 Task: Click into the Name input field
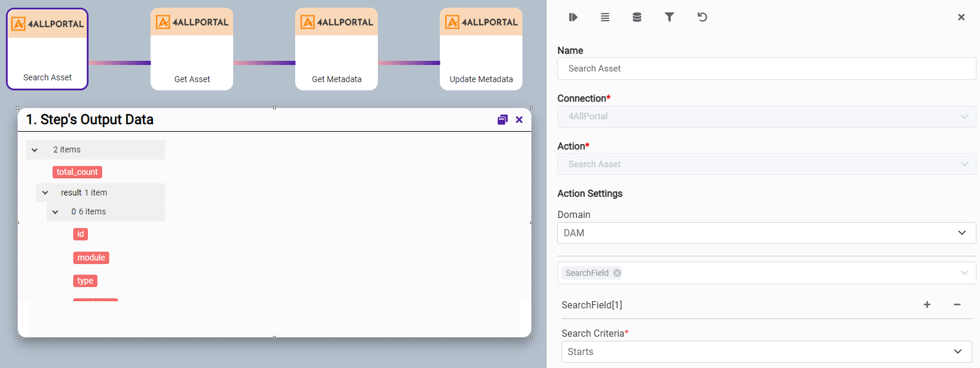click(x=766, y=69)
